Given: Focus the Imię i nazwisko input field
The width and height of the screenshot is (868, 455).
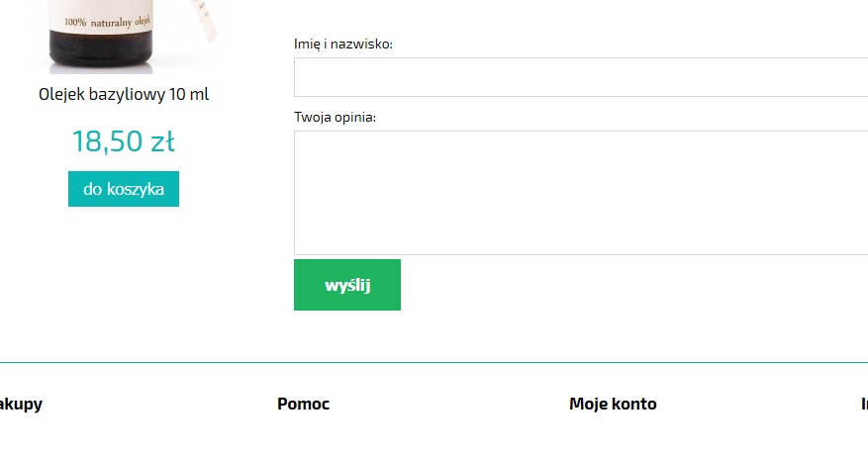Looking at the screenshot, I should pyautogui.click(x=581, y=77).
